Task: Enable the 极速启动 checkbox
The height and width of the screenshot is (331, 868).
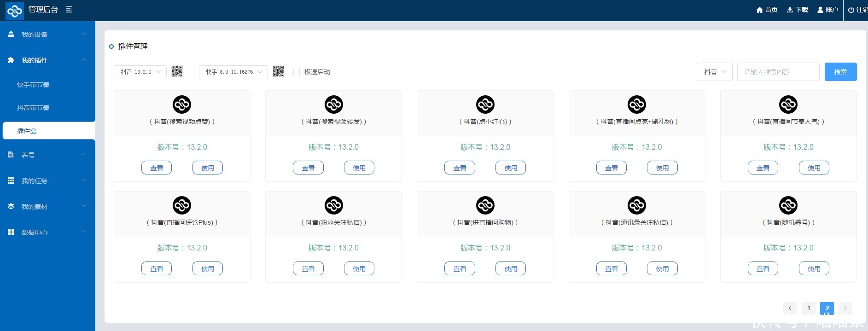Action: click(297, 72)
